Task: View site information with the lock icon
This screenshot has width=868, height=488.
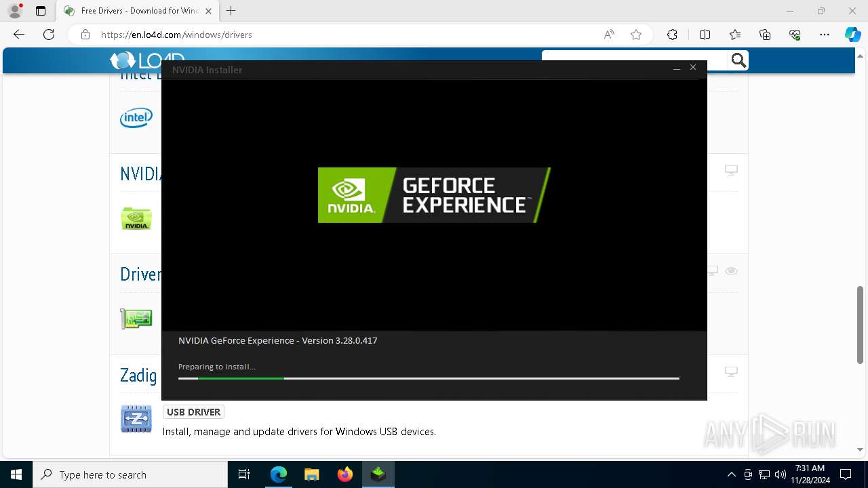Action: pos(85,35)
